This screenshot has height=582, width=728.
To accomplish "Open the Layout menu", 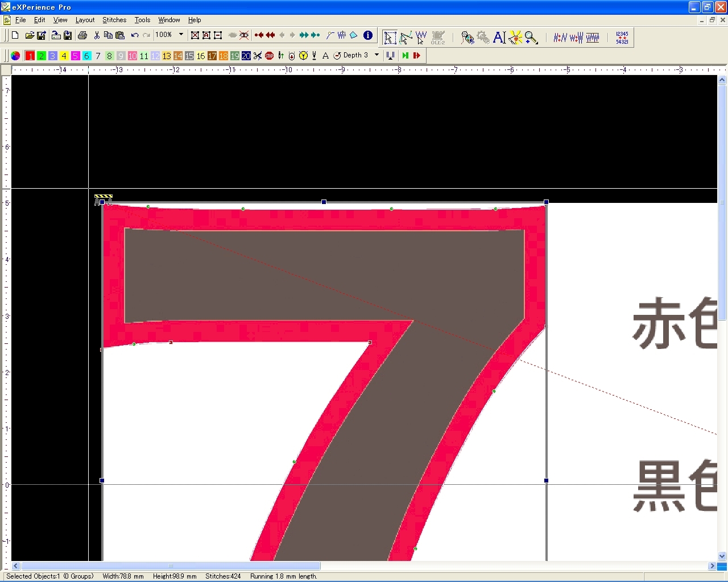I will coord(85,20).
